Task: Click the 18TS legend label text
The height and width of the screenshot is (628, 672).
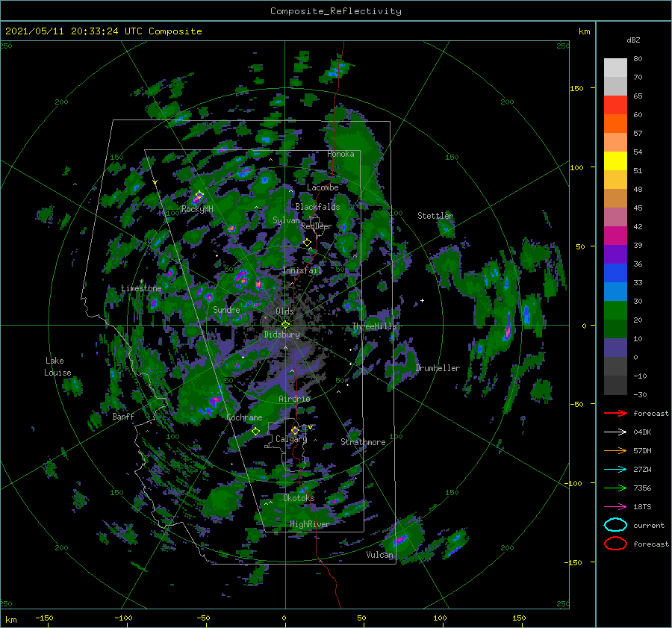Action: 642,507
